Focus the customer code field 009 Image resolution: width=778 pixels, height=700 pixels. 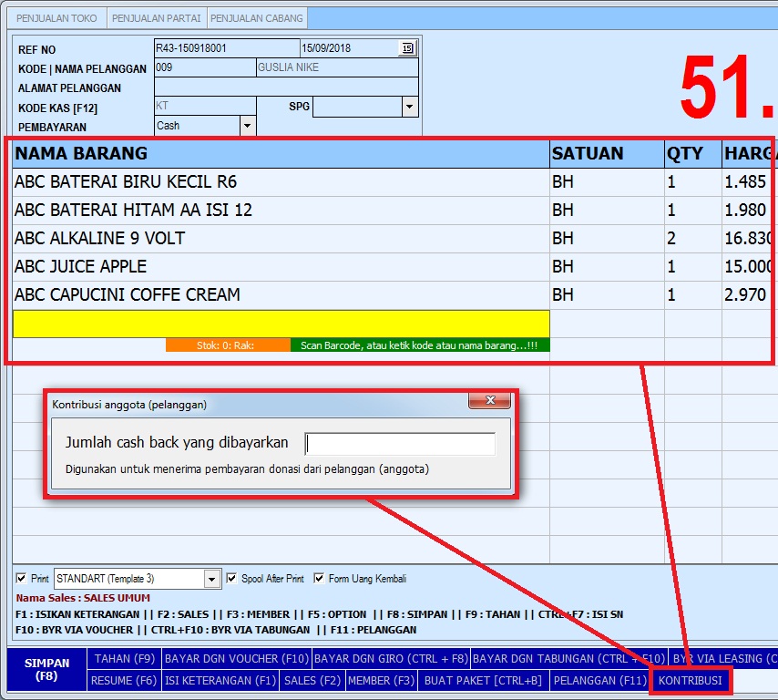click(205, 67)
